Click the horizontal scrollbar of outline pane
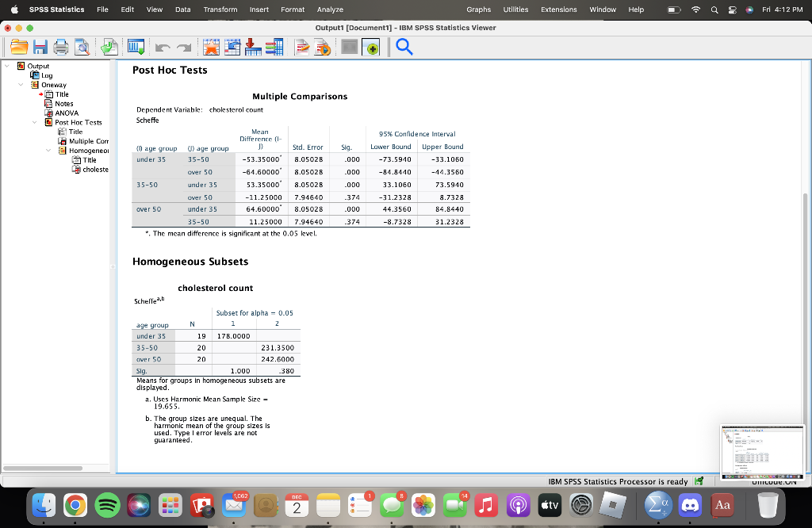 (x=43, y=468)
